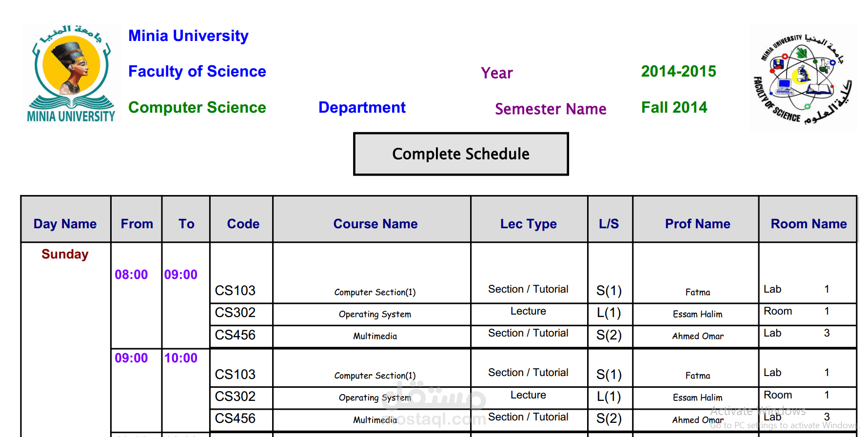Click the 'Department' label
The width and height of the screenshot is (868, 437).
click(362, 107)
